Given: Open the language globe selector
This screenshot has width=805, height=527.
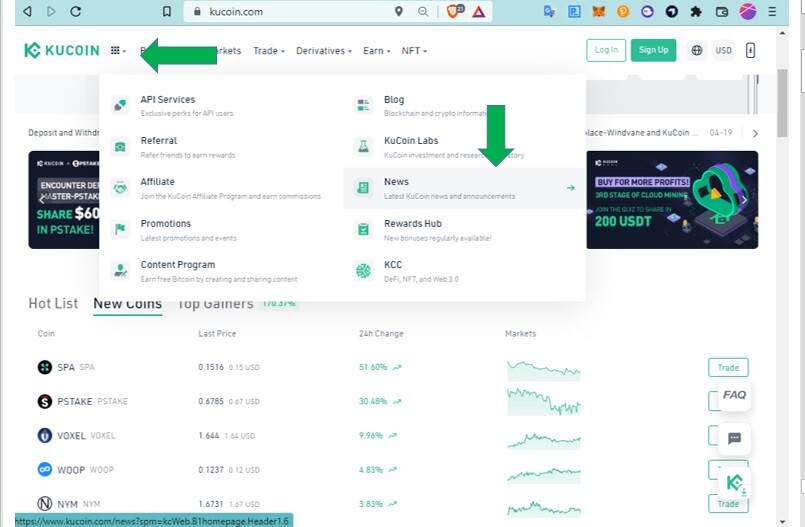Looking at the screenshot, I should pyautogui.click(x=697, y=50).
